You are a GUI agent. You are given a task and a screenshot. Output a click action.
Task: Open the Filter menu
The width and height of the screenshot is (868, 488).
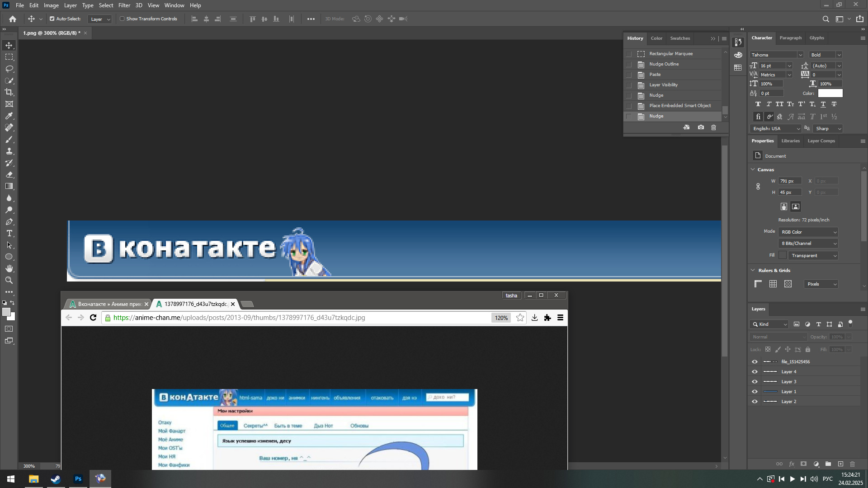124,5
